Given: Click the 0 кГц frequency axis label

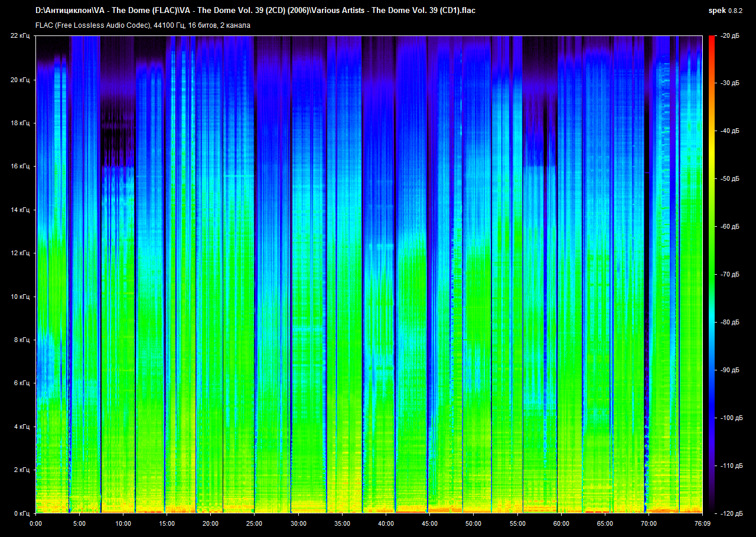Looking at the screenshot, I should pos(22,513).
